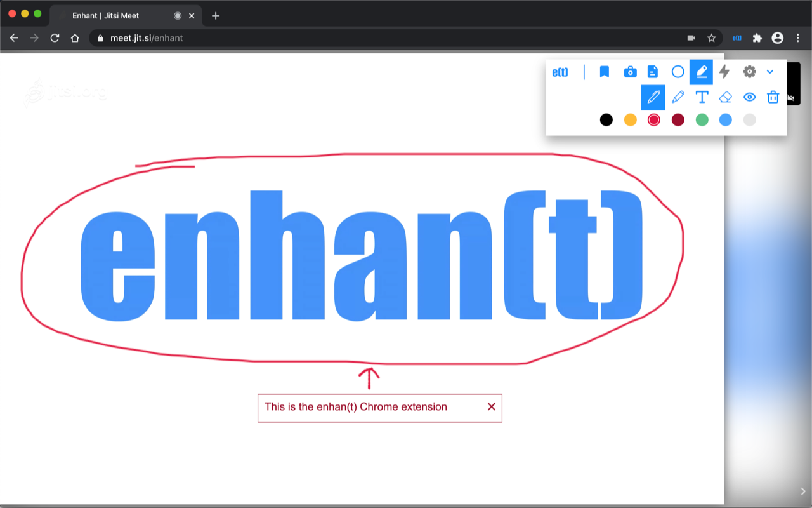Screen dimensions: 812x508
Task: Capture a screenshot with the camera icon
Action: click(630, 72)
